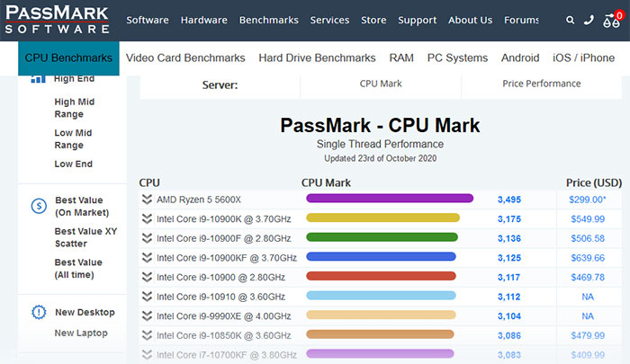Open the Low End sidebar link
The height and width of the screenshot is (364, 630).
pos(74,164)
